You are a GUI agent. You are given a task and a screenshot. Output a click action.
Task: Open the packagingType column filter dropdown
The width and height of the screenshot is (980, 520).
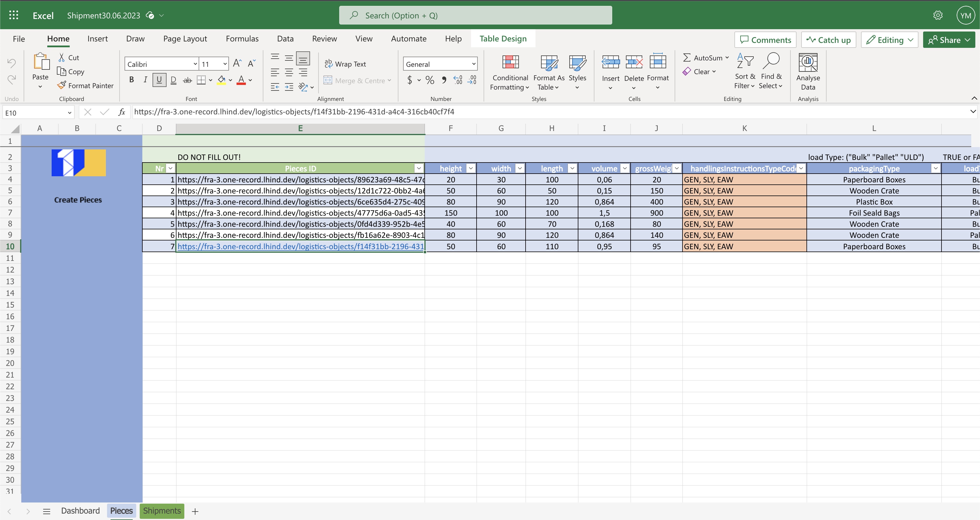coord(935,168)
